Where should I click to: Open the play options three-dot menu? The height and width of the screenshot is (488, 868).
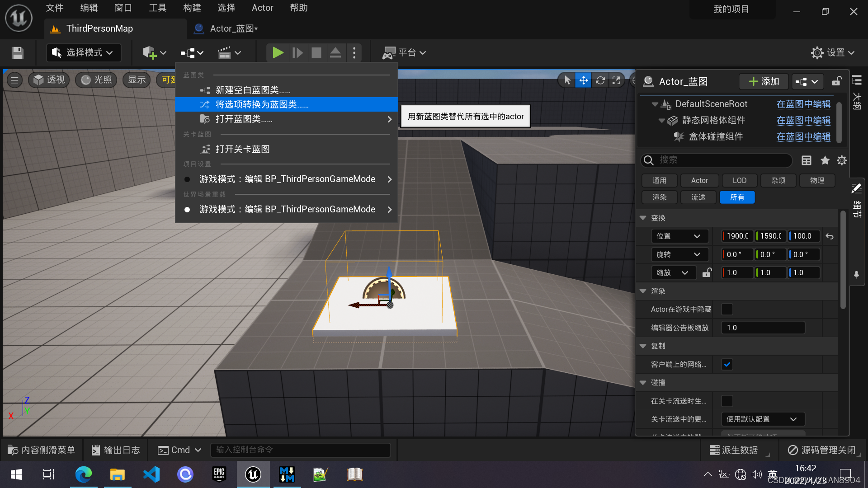[354, 53]
